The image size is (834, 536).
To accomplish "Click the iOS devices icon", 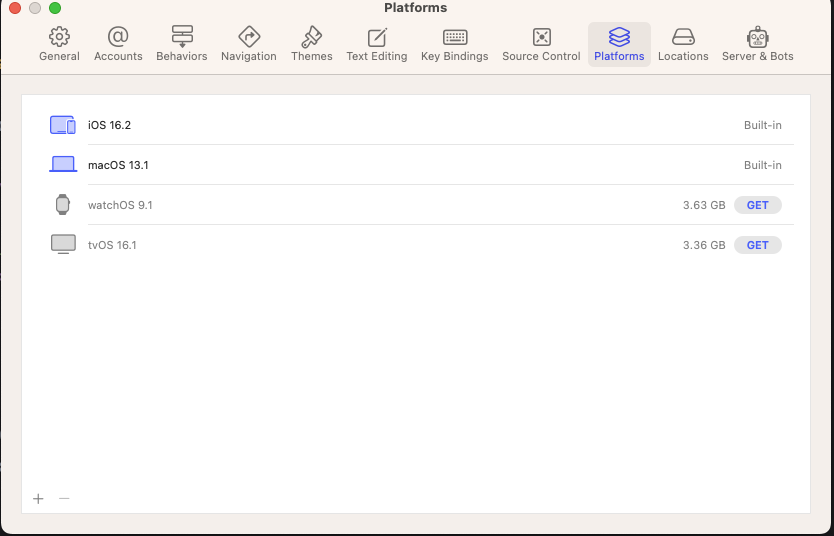I will pos(63,125).
